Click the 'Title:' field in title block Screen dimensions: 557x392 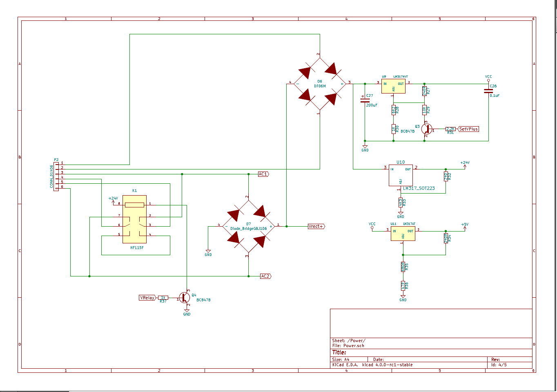click(x=339, y=352)
